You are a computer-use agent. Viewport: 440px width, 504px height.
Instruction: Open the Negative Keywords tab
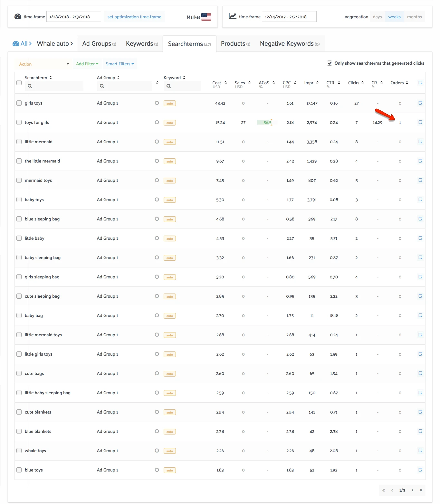coord(290,43)
